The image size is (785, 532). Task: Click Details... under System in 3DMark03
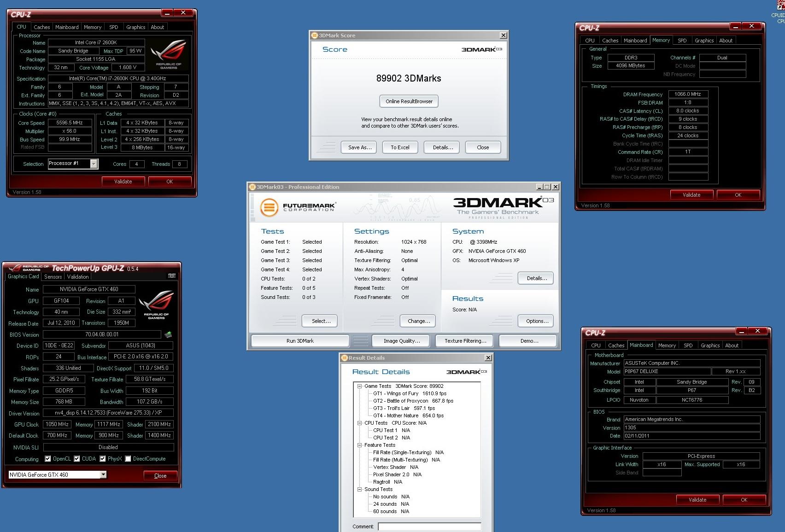(537, 278)
